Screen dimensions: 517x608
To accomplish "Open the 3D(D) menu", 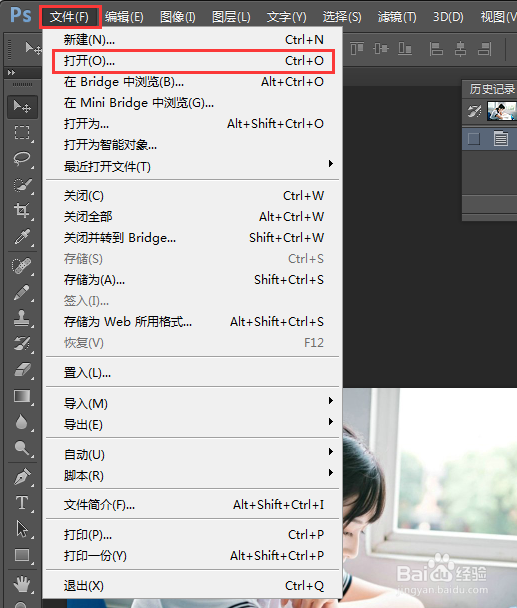I will [x=448, y=17].
